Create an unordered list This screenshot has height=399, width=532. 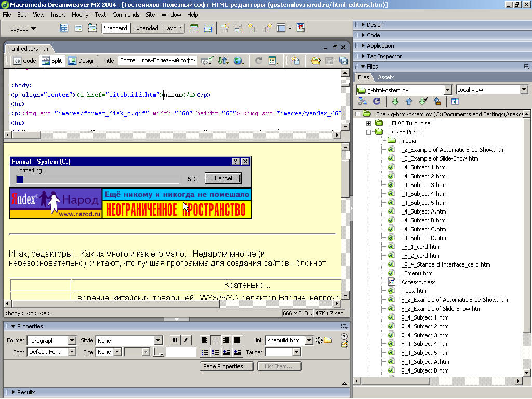204,352
